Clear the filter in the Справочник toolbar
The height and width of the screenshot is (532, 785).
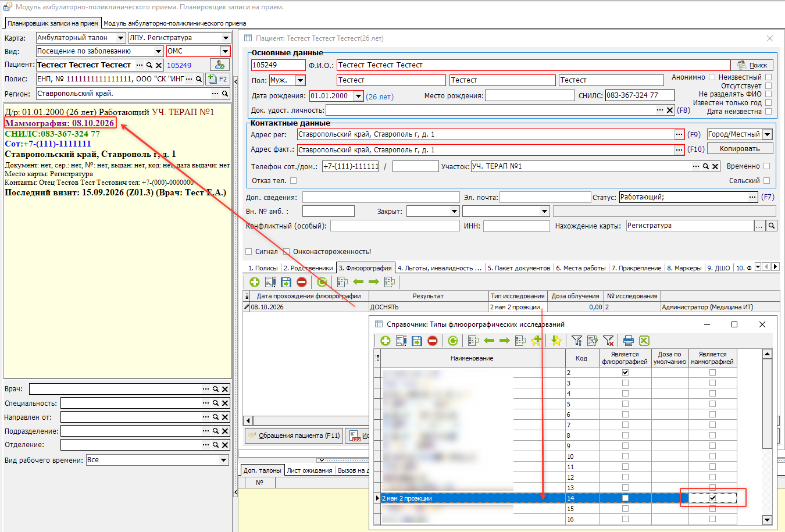click(608, 341)
